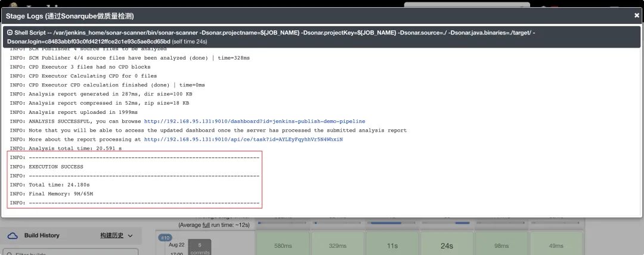This screenshot has width=644, height=255.
Task: Open the api/ce/task report processing link
Action: coord(243,139)
